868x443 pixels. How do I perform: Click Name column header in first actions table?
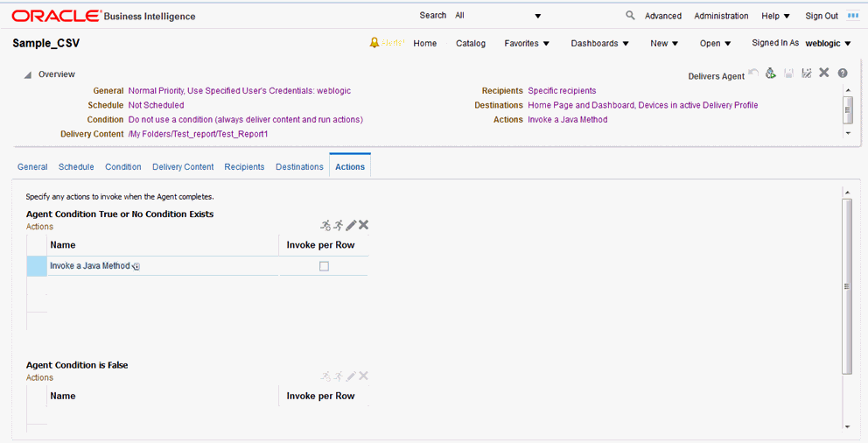(x=163, y=245)
